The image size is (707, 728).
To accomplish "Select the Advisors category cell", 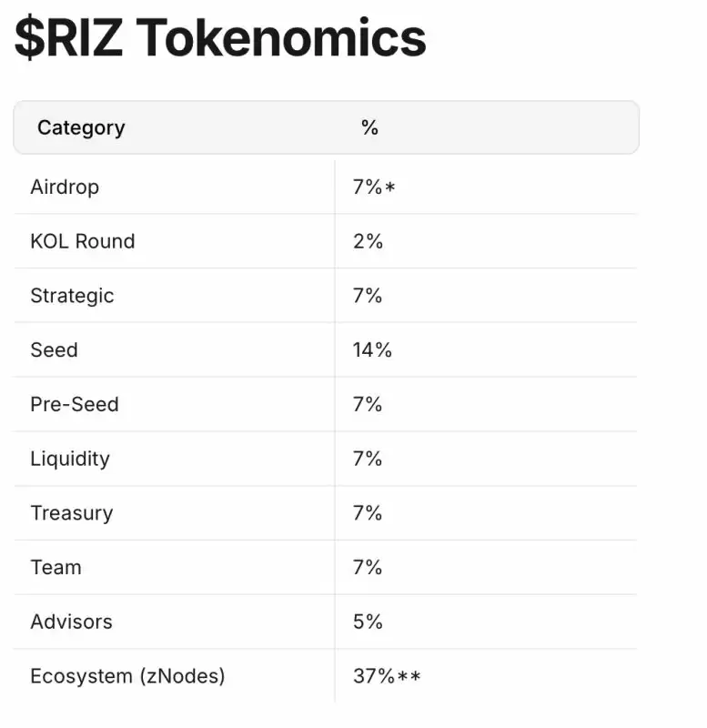I will click(72, 622).
